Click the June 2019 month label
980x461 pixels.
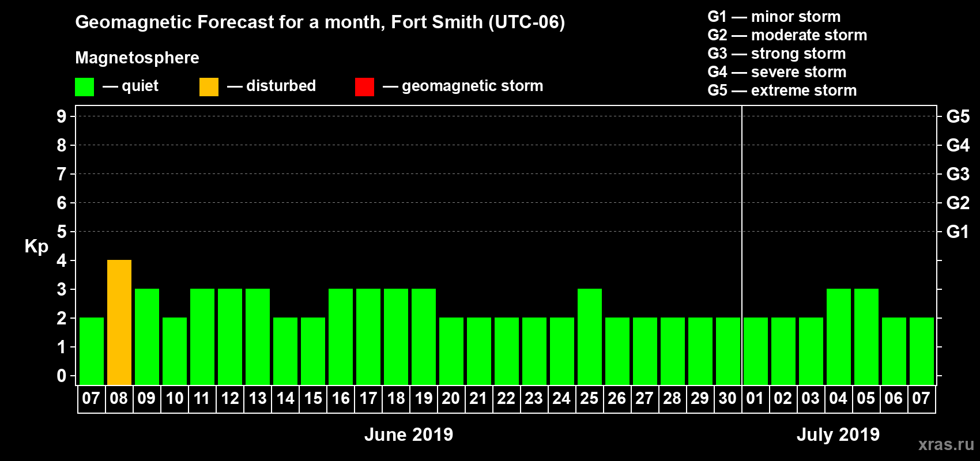[409, 434]
